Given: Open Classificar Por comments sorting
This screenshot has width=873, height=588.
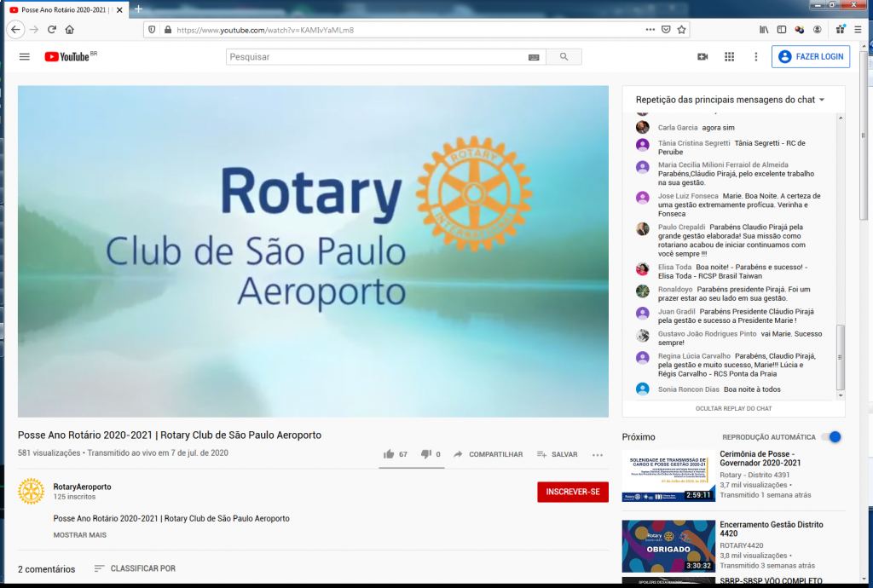Looking at the screenshot, I should [135, 568].
